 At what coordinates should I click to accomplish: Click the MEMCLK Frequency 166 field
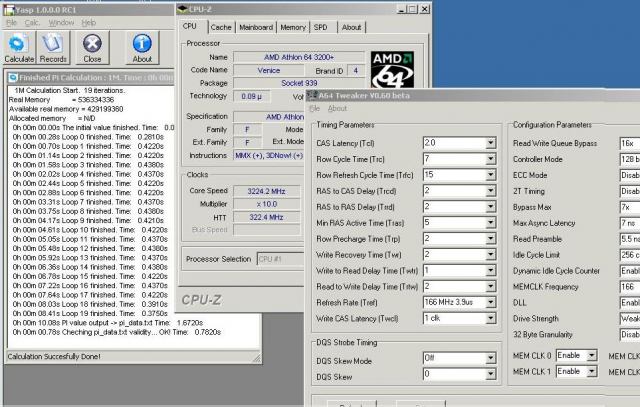pyautogui.click(x=629, y=287)
